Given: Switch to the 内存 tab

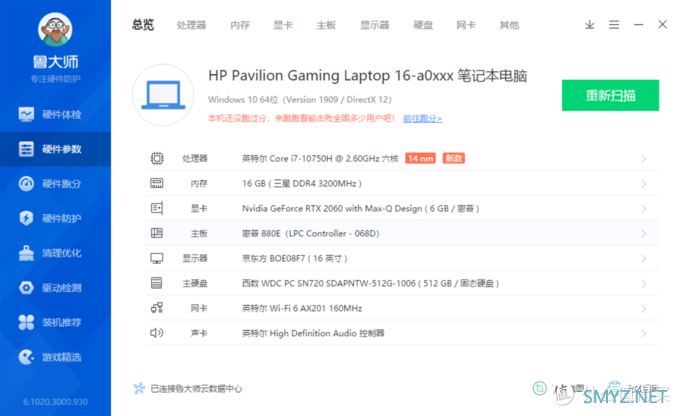Looking at the screenshot, I should (x=240, y=25).
